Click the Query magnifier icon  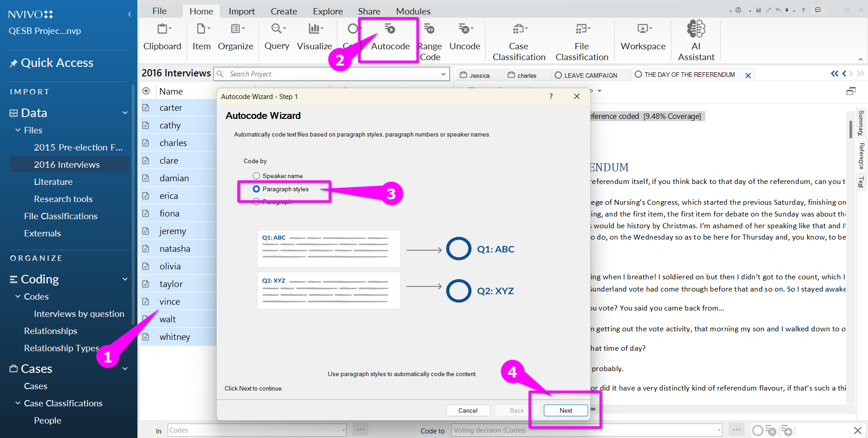pyautogui.click(x=277, y=30)
